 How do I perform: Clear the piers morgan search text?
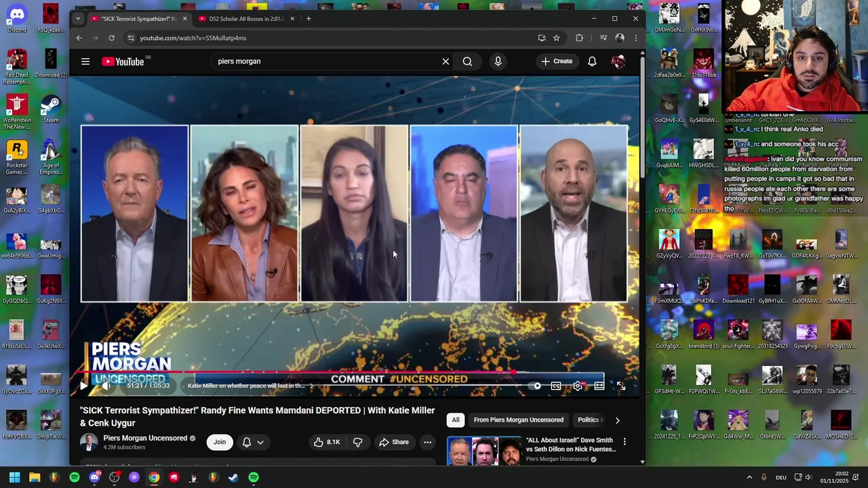point(446,62)
